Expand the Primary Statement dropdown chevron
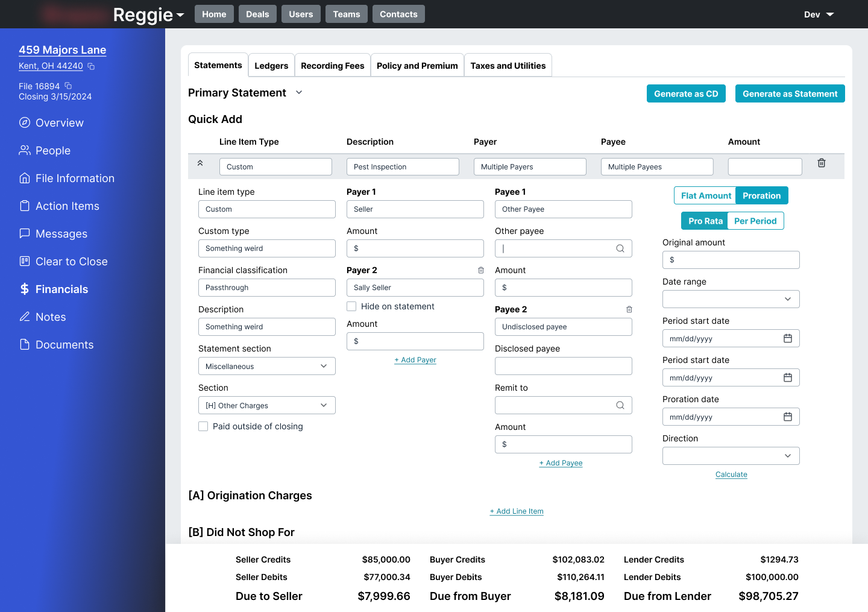 299,92
